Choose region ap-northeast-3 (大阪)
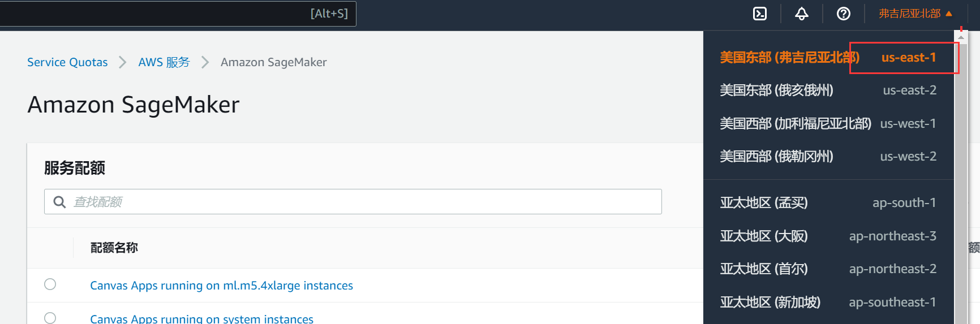This screenshot has height=324, width=980. pos(828,236)
